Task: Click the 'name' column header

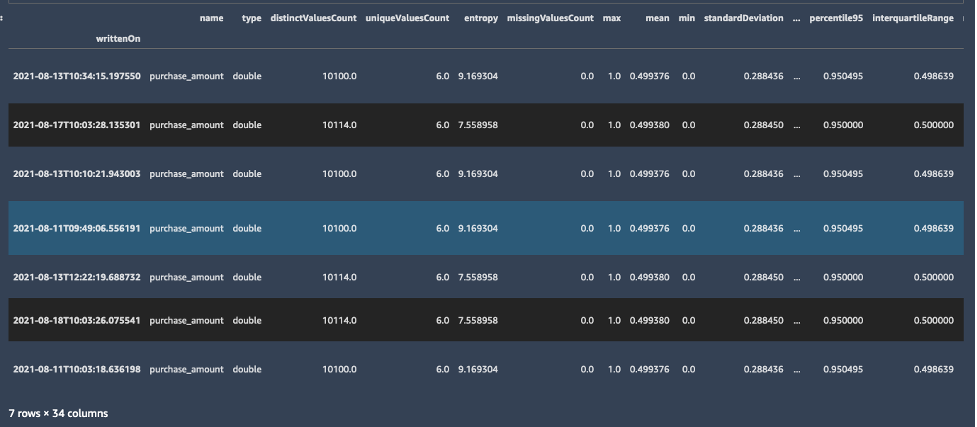Action: click(x=211, y=18)
